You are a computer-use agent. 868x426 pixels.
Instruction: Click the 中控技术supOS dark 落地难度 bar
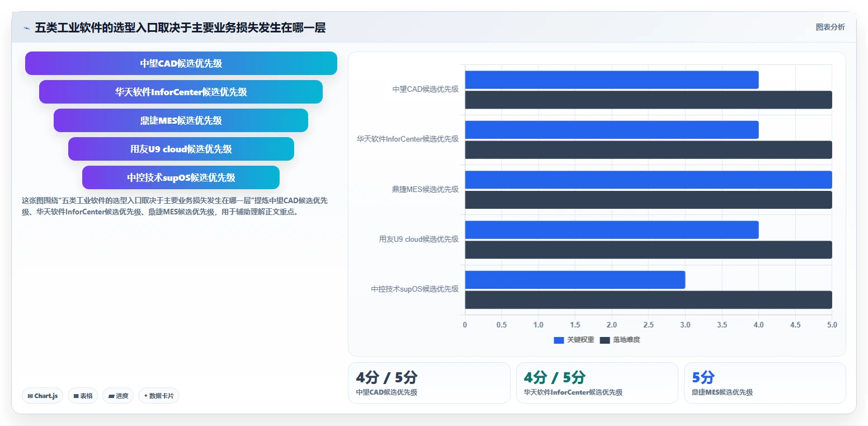648,299
